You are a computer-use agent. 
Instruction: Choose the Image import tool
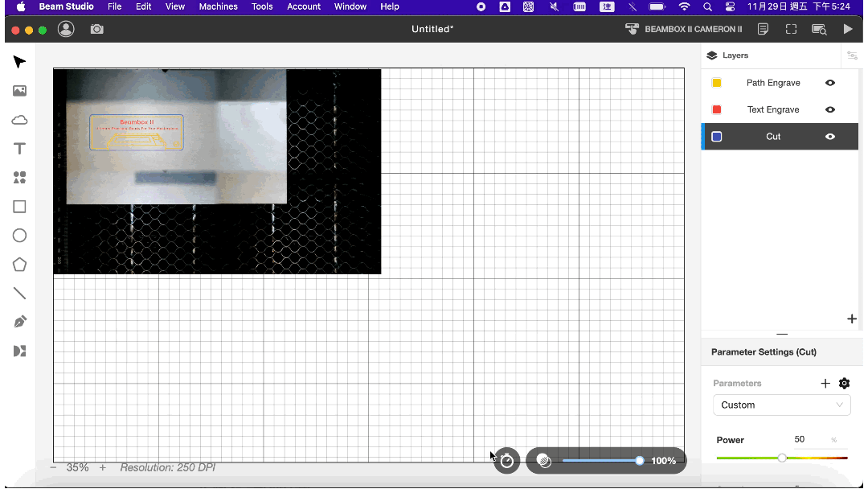(19, 91)
